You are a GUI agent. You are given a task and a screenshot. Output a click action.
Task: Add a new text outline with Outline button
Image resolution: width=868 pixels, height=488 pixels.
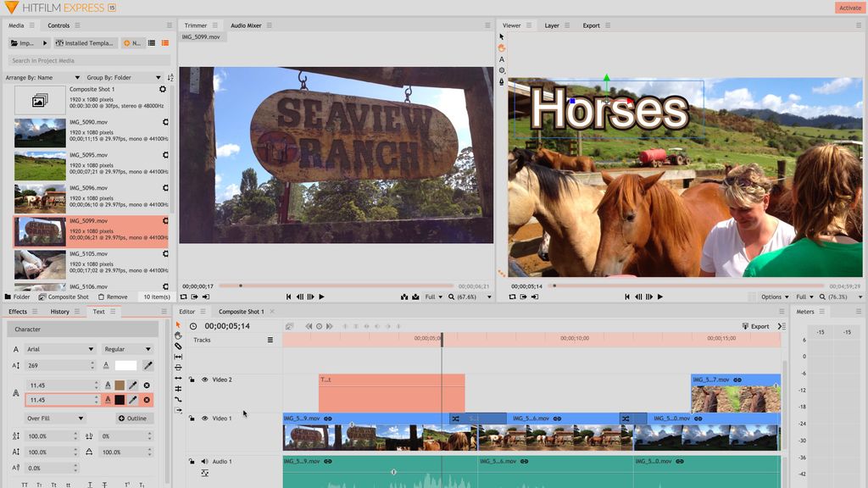[133, 419]
